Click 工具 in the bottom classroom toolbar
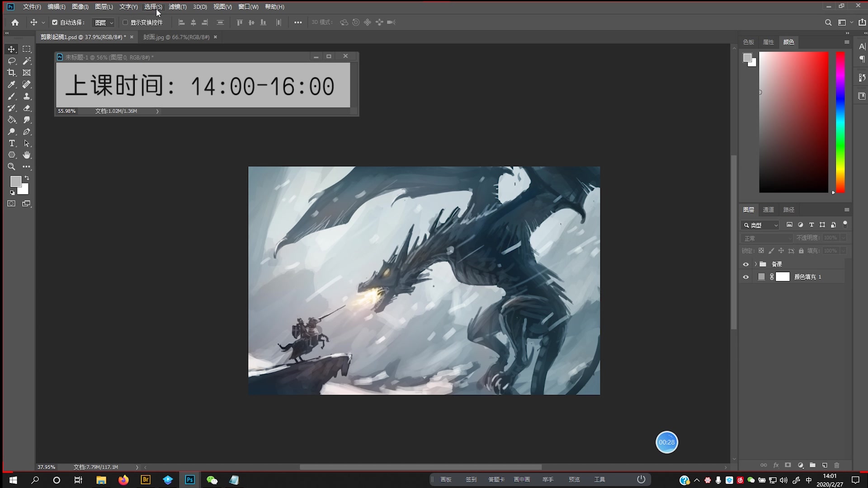The width and height of the screenshot is (868, 488). (x=599, y=480)
